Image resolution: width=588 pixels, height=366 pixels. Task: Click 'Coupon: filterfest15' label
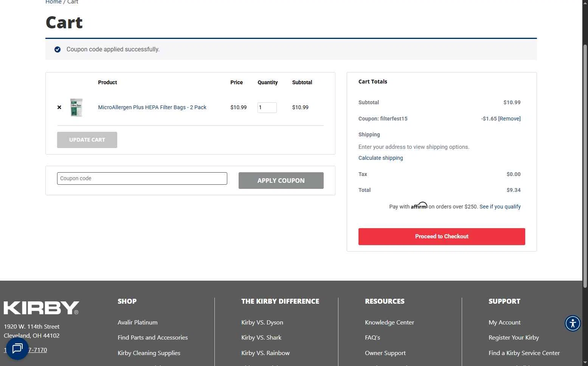[383, 119]
